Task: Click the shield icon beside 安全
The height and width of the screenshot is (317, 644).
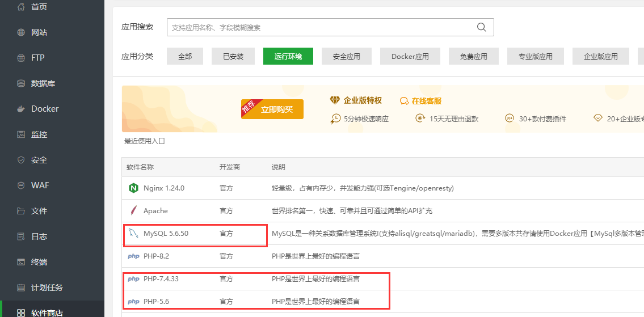Action: click(21, 160)
